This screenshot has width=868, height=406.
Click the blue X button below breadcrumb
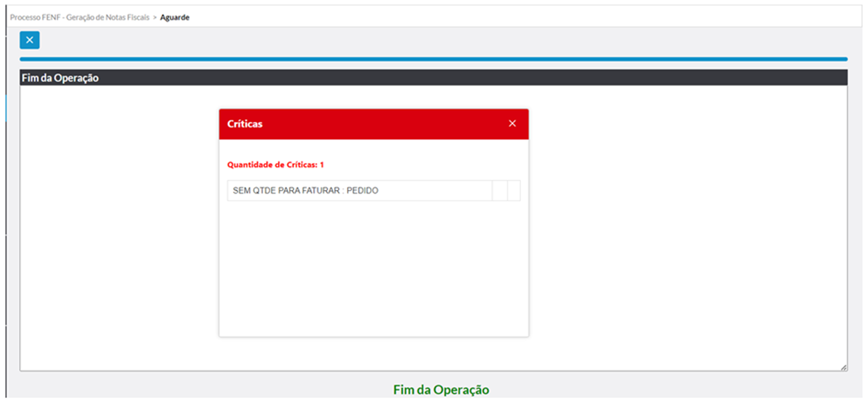pos(30,40)
